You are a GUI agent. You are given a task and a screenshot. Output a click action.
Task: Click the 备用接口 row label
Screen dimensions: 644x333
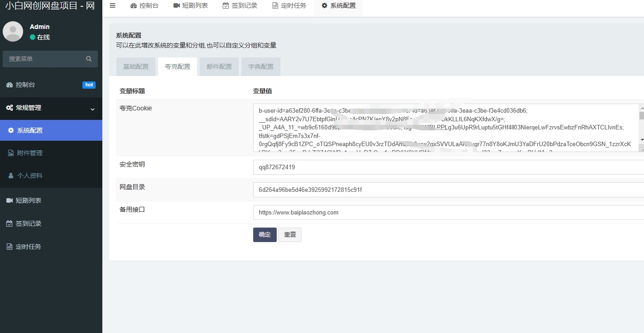tap(132, 209)
